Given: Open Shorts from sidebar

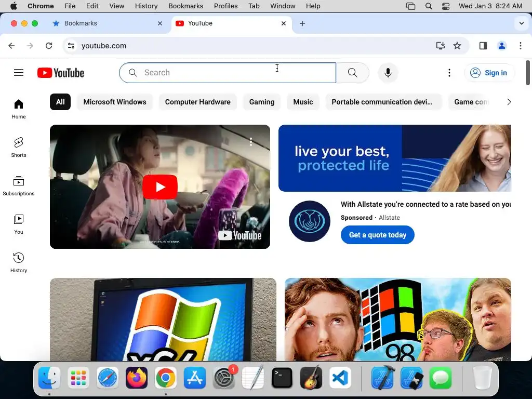Looking at the screenshot, I should (x=19, y=147).
